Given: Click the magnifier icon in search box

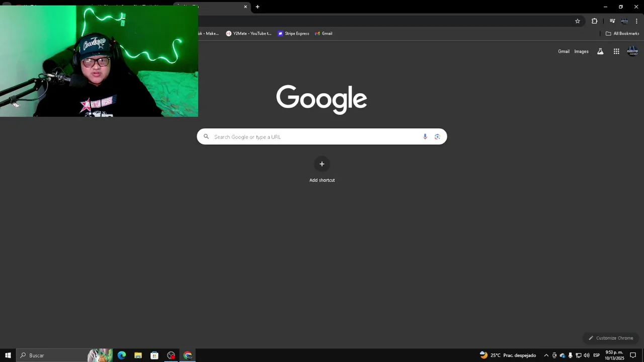Looking at the screenshot, I should coord(206,137).
